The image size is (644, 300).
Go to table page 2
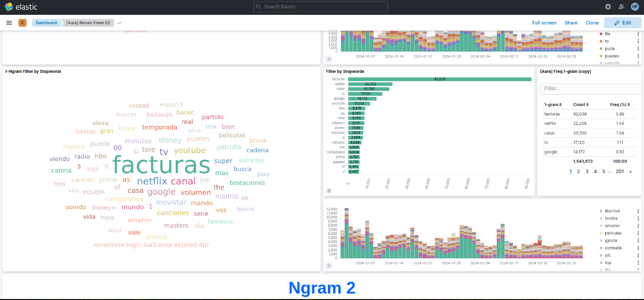tap(579, 172)
